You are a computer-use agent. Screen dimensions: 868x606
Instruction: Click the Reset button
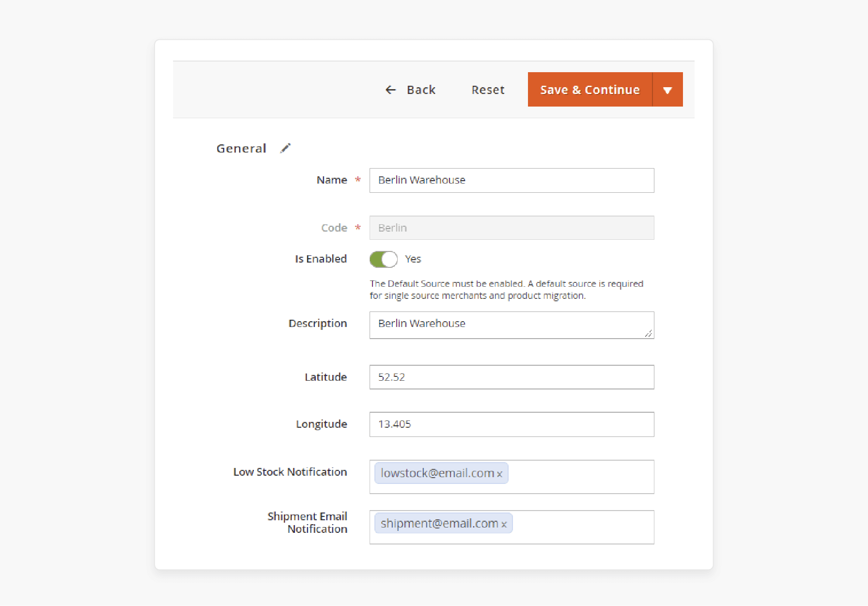coord(488,90)
